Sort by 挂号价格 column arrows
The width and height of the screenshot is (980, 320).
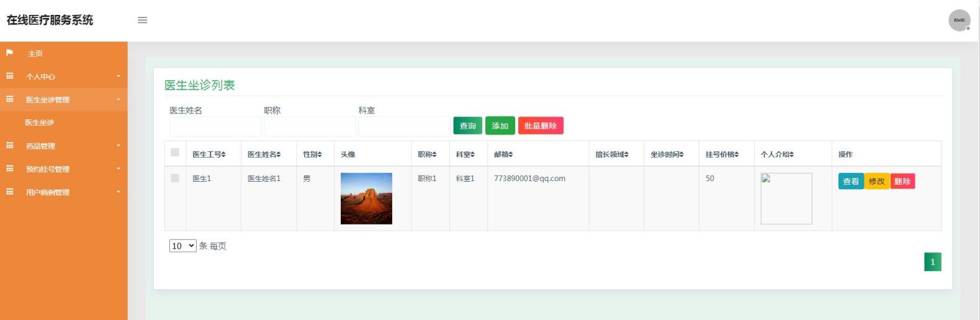click(737, 154)
